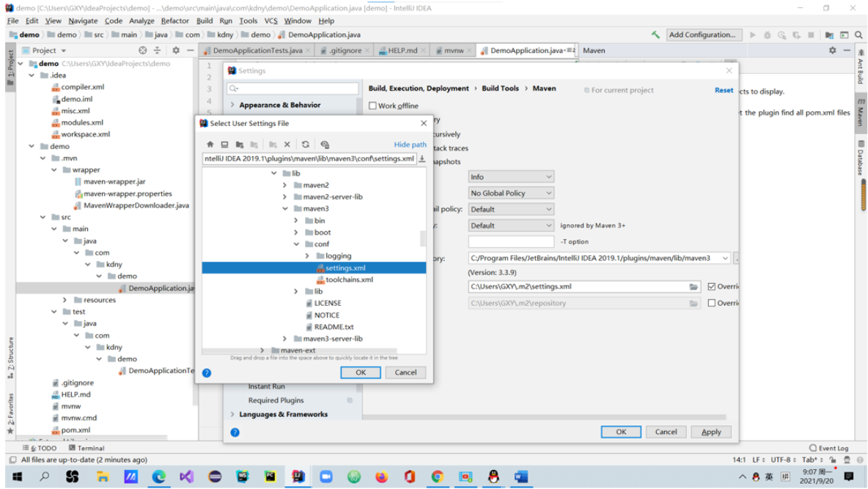Open Search Everywhere magnifier in top toolbar

(858, 34)
